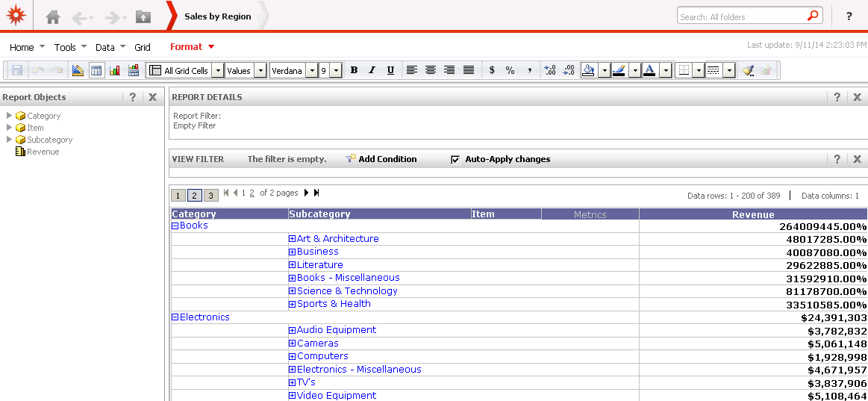Switch to Design mode icon
868x401 pixels.
point(78,70)
